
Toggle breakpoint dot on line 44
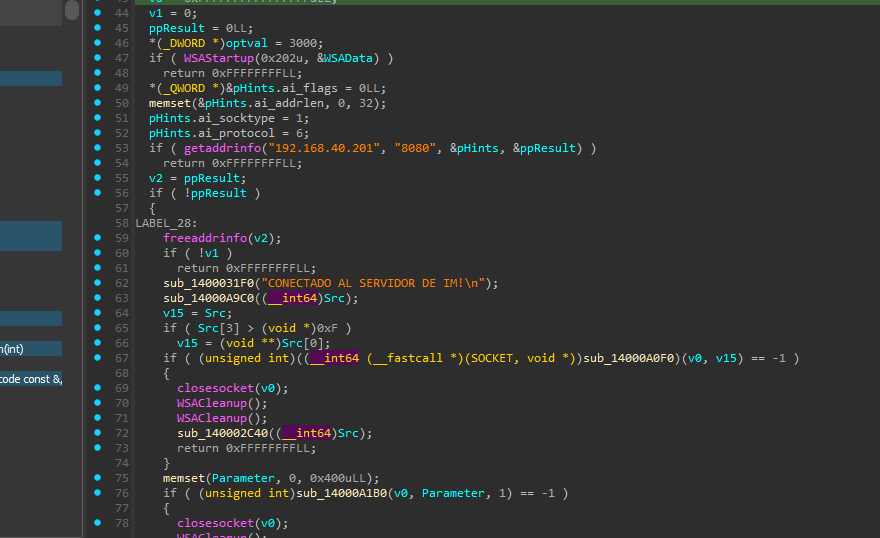point(98,12)
